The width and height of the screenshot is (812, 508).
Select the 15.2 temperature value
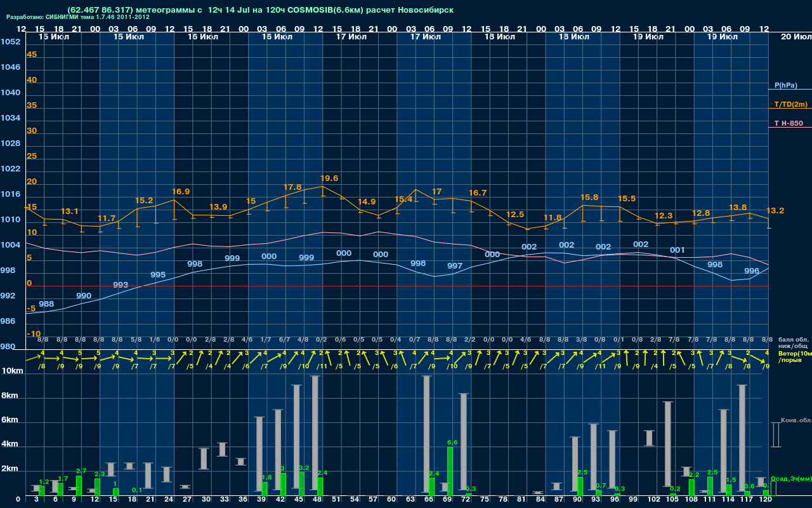coord(144,200)
